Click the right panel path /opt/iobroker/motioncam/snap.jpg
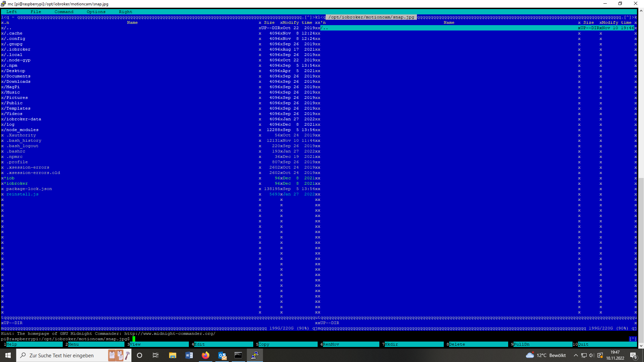The height and width of the screenshot is (362, 644). (x=371, y=17)
